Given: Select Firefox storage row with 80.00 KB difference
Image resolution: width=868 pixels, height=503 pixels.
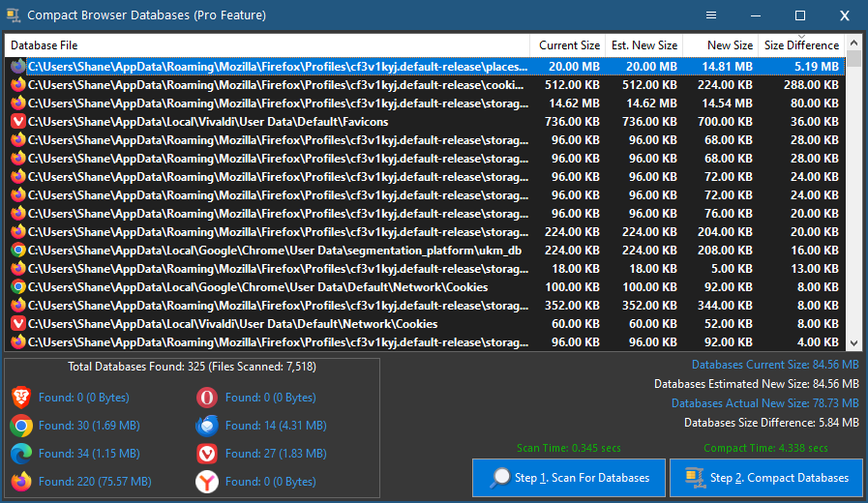Looking at the screenshot, I should (x=425, y=104).
